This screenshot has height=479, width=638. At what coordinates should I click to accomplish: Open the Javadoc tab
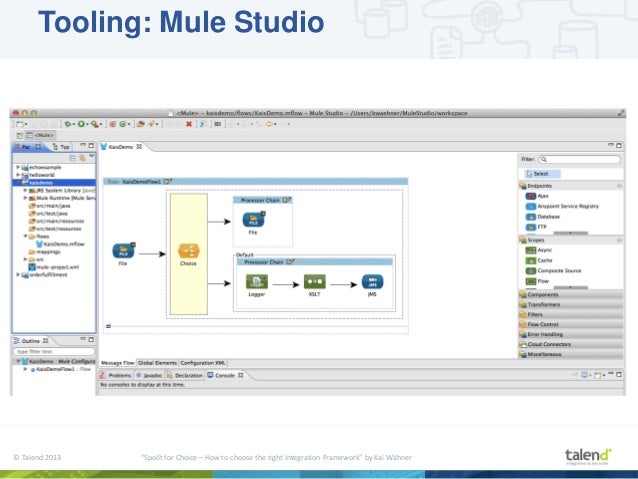coord(149,375)
